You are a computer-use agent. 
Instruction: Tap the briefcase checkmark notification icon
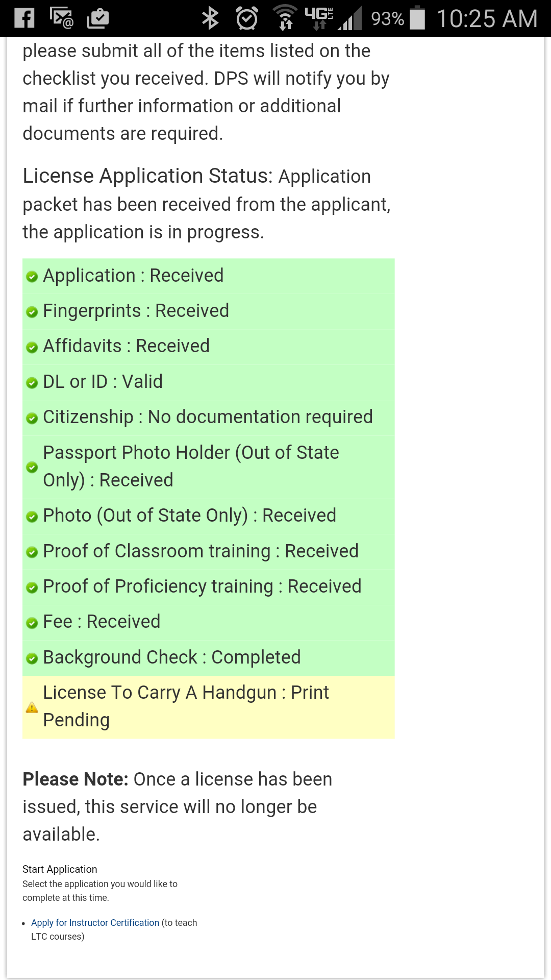coord(98,18)
